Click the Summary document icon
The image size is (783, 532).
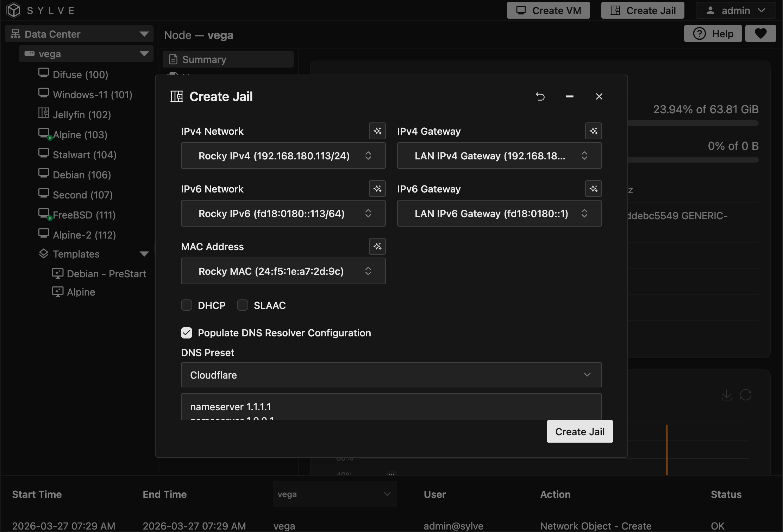point(173,59)
